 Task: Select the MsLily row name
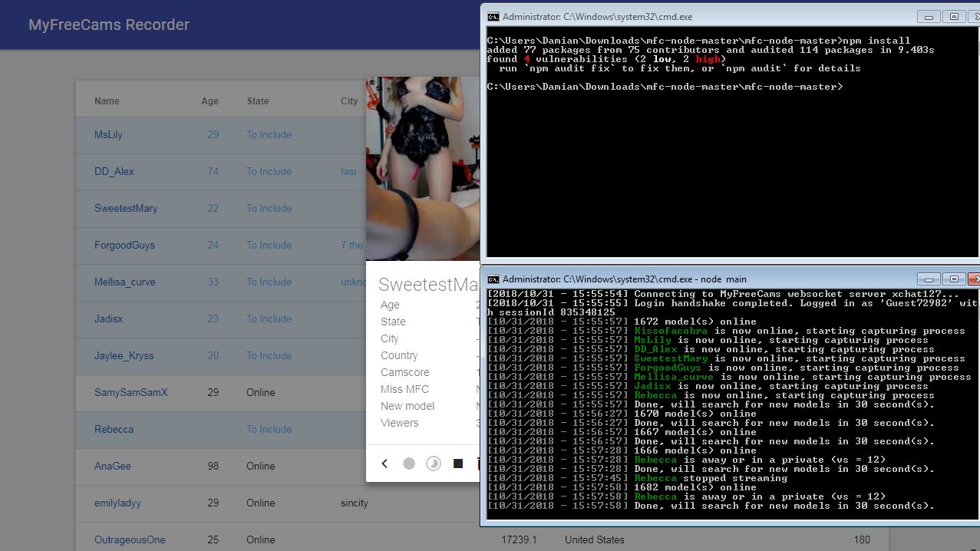click(108, 134)
